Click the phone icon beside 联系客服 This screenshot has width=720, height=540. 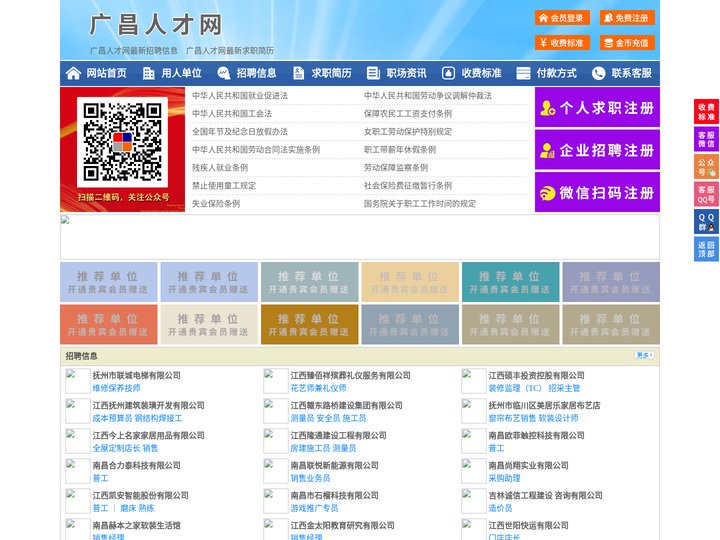click(x=598, y=73)
